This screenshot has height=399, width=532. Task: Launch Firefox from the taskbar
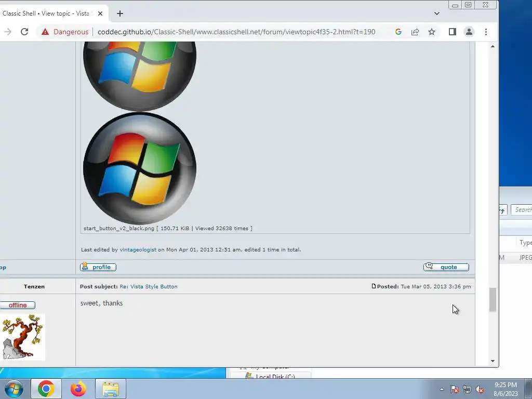[x=78, y=389]
